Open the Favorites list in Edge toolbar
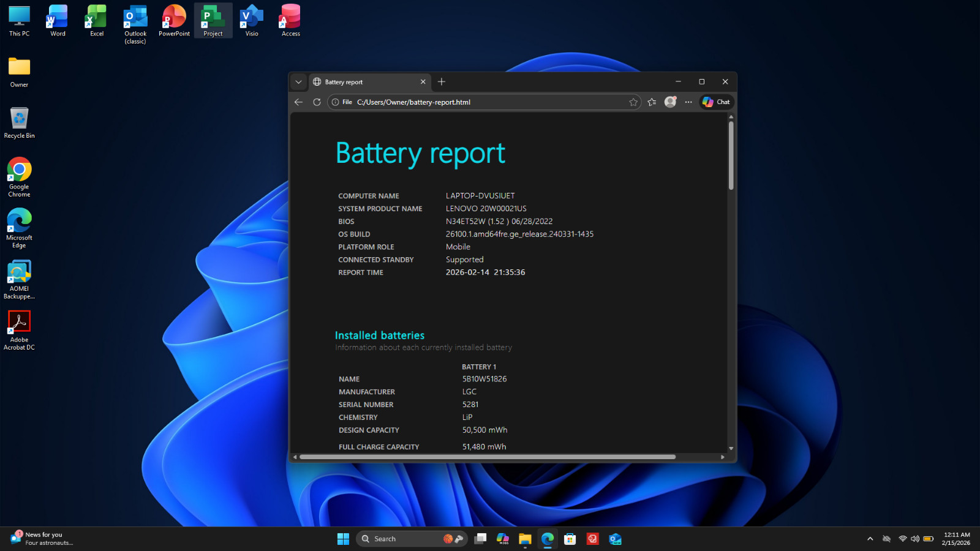 click(652, 102)
